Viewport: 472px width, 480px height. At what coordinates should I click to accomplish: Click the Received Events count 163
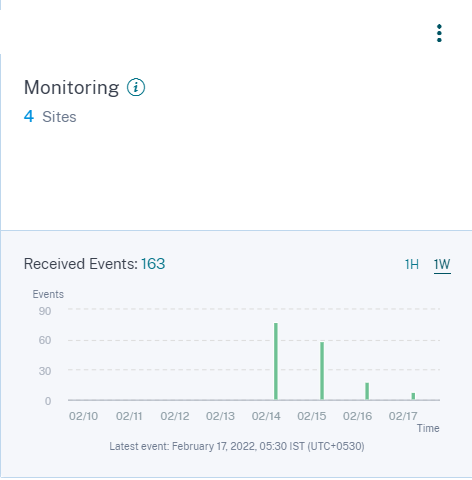(x=153, y=264)
